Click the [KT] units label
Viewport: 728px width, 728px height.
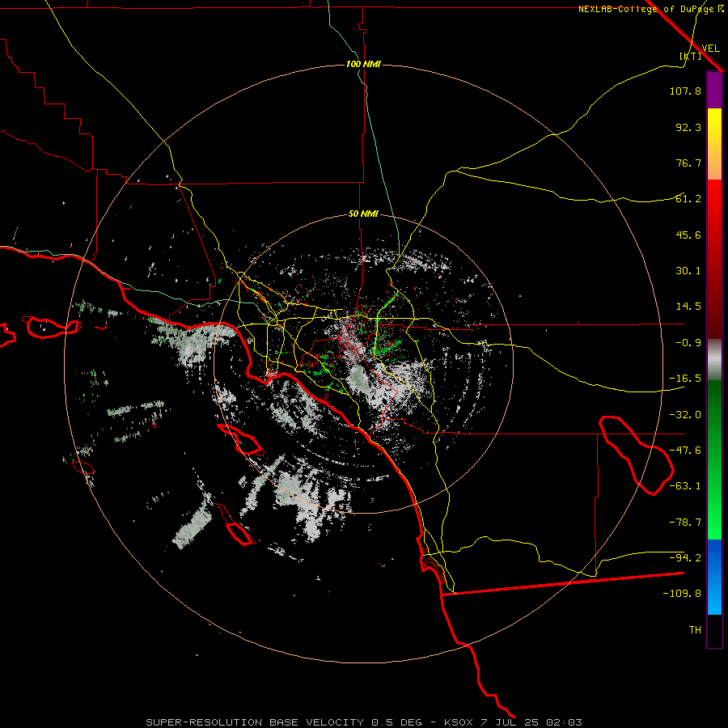tap(691, 56)
